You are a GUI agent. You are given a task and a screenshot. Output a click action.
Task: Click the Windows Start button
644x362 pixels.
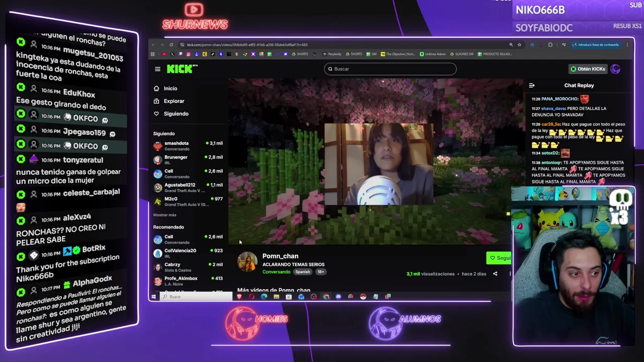coord(153,297)
